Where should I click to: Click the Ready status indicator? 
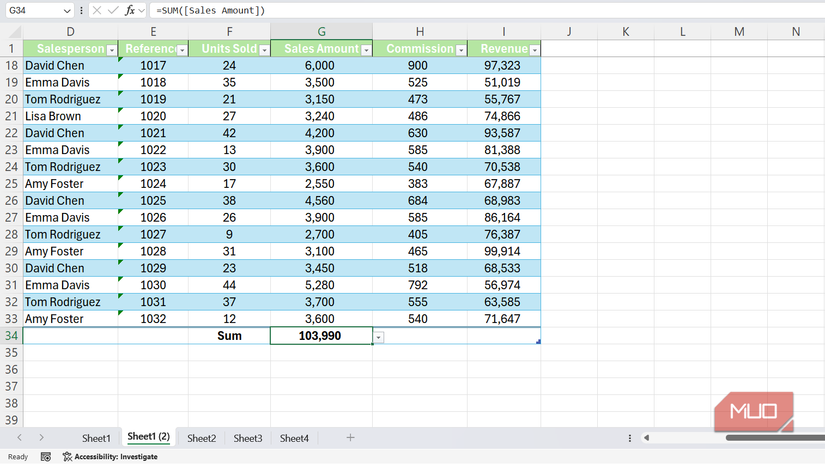pyautogui.click(x=18, y=457)
